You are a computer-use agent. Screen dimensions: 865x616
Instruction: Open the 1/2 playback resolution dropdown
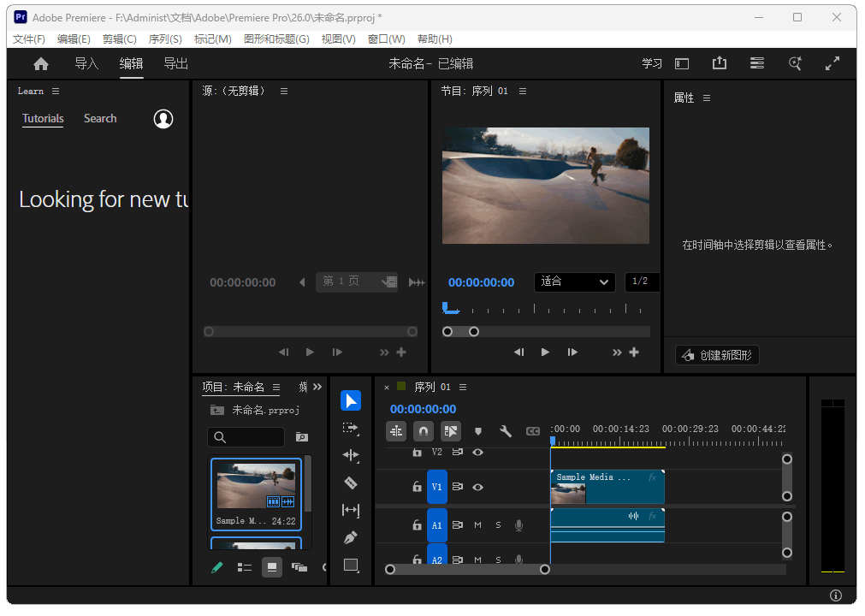[642, 281]
